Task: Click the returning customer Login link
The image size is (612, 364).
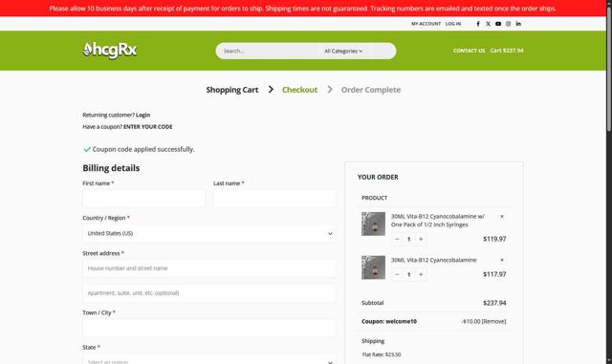Action: [x=142, y=115]
